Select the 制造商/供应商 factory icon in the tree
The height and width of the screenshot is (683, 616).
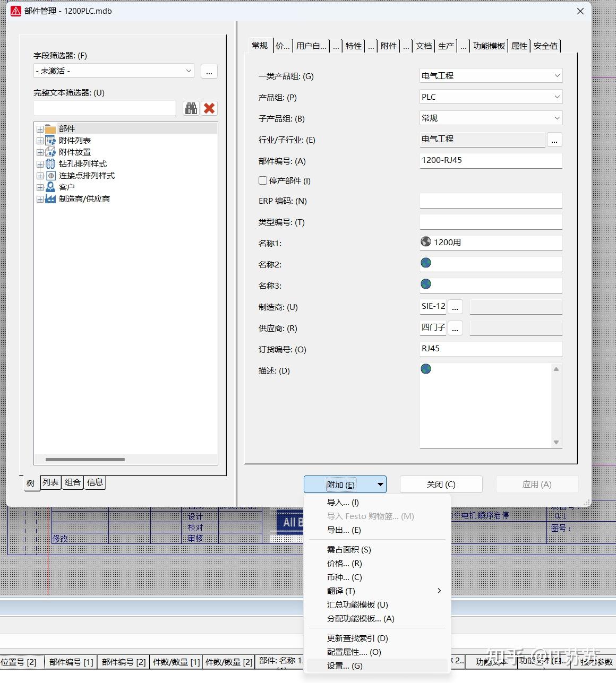coord(50,198)
